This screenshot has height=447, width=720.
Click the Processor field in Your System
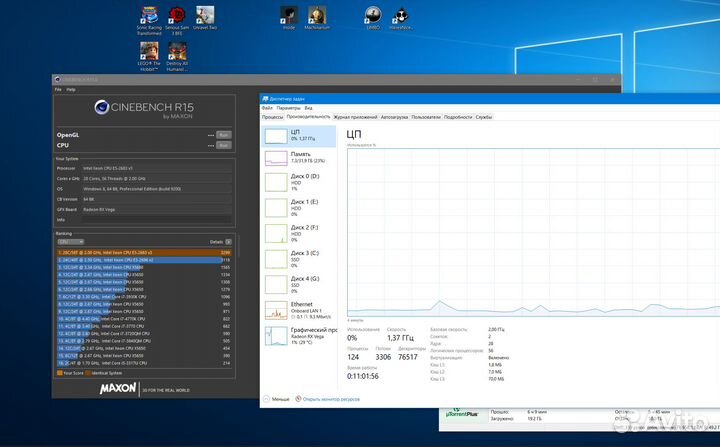(157, 168)
